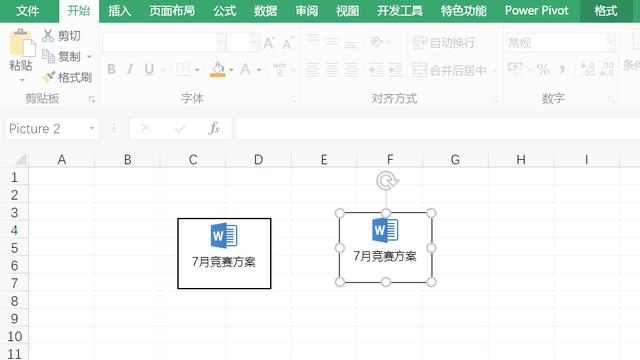This screenshot has width=640, height=360.
Task: Click the Copy (复制) icon
Action: [48, 56]
